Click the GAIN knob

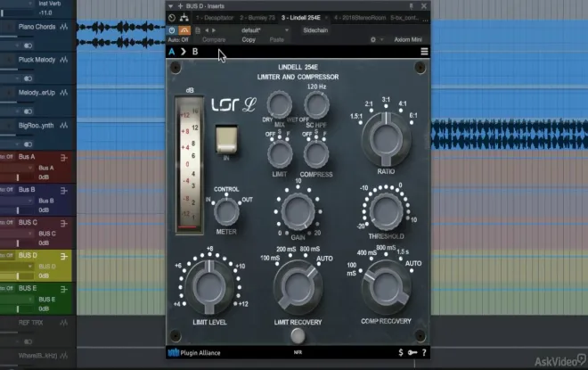coord(298,211)
